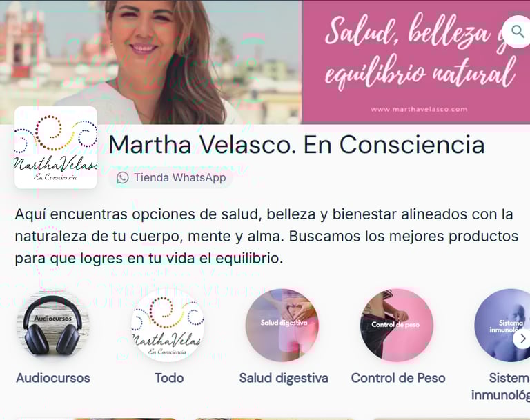Open the Audiocursos category label

(53, 378)
